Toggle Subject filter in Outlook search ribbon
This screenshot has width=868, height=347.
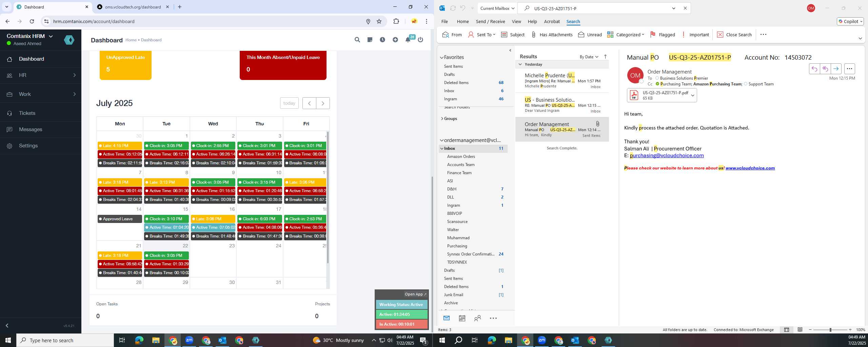pos(513,35)
